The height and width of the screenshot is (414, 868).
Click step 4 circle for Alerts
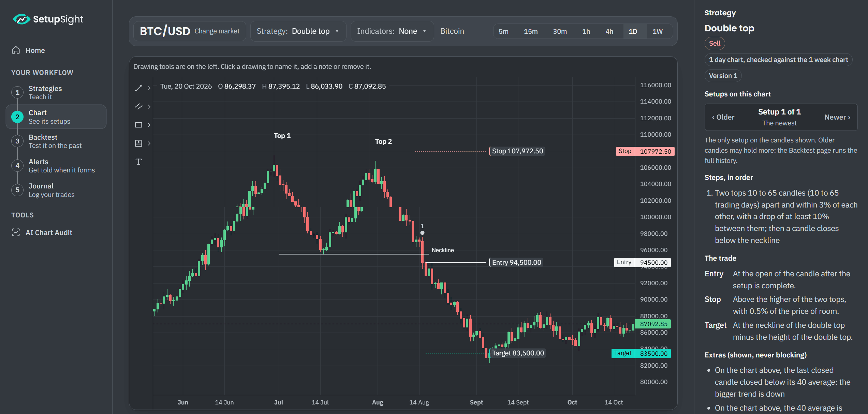(x=17, y=166)
